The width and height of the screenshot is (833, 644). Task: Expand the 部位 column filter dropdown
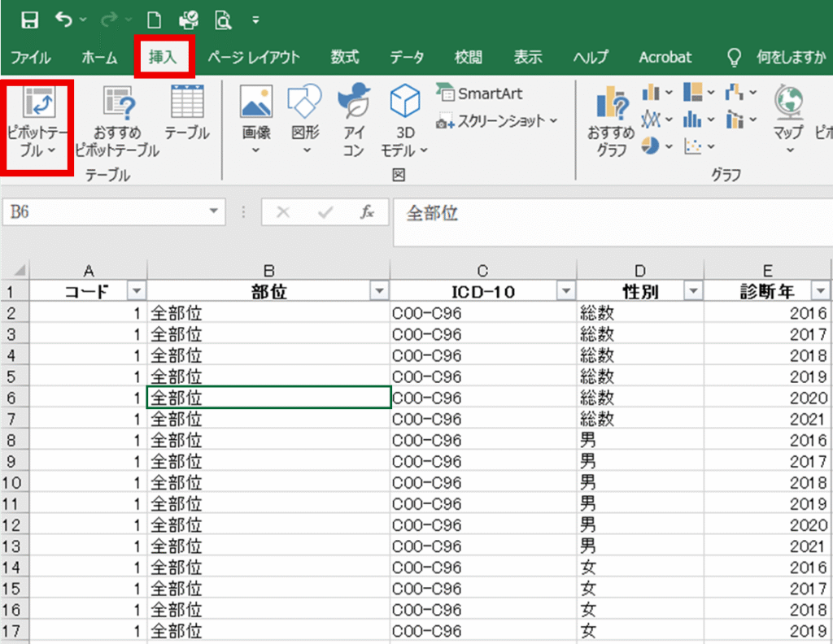point(378,292)
